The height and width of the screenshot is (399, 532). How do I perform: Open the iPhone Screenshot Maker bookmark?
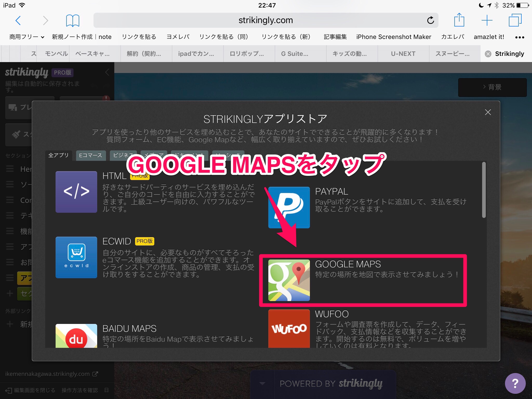click(x=394, y=37)
